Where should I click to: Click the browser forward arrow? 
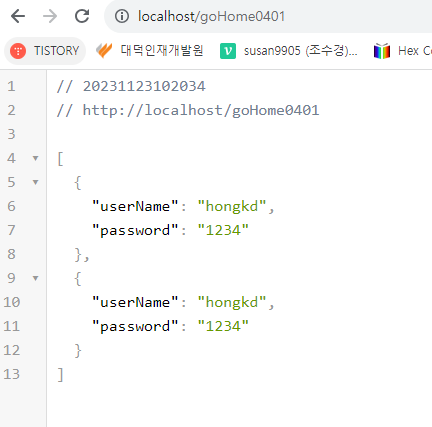coord(50,16)
